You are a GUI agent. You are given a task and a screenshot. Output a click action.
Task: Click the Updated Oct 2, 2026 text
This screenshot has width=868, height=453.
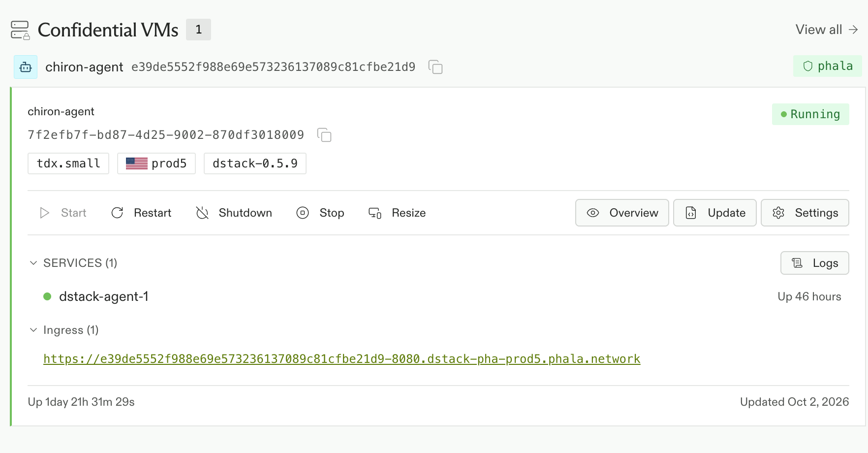click(x=795, y=402)
